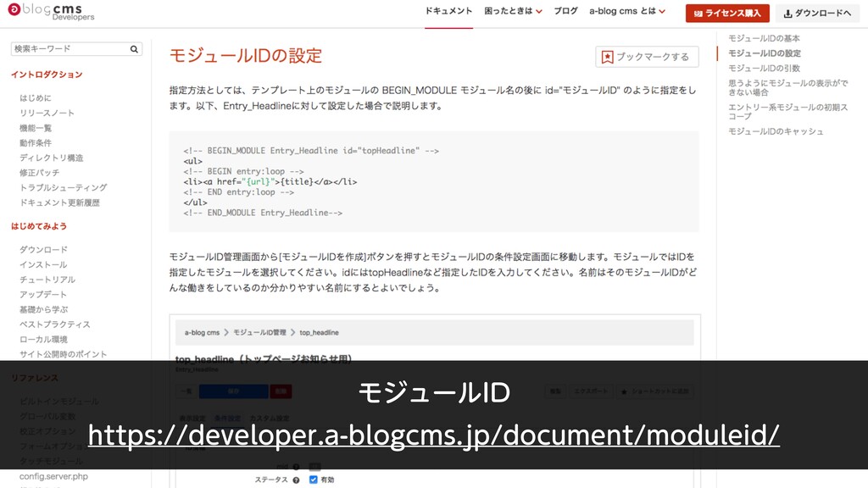Jump to 思うようにモジュールの表示ができない場合

787,87
